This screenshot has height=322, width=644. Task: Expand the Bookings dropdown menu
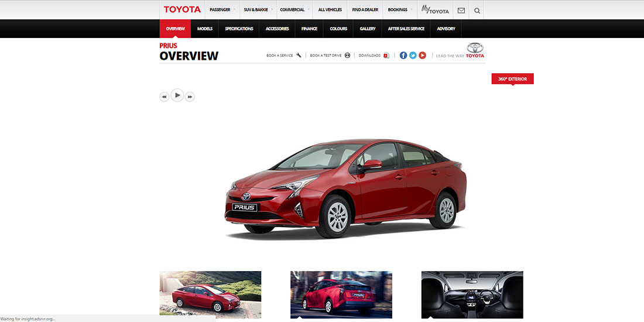(x=400, y=10)
